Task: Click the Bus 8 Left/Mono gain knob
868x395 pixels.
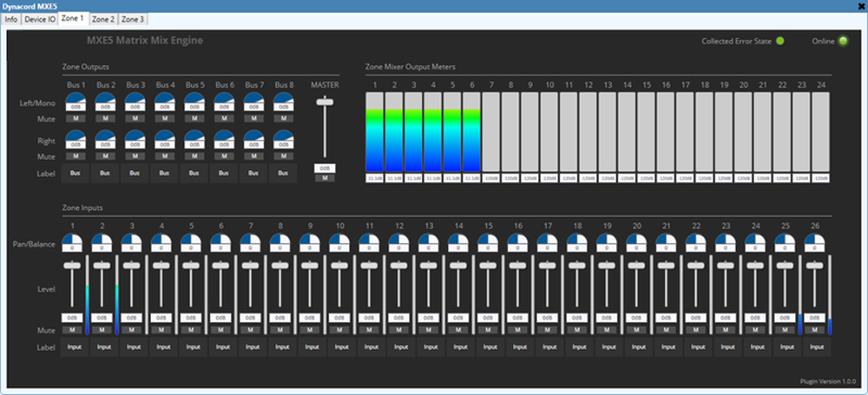Action: pos(284,98)
